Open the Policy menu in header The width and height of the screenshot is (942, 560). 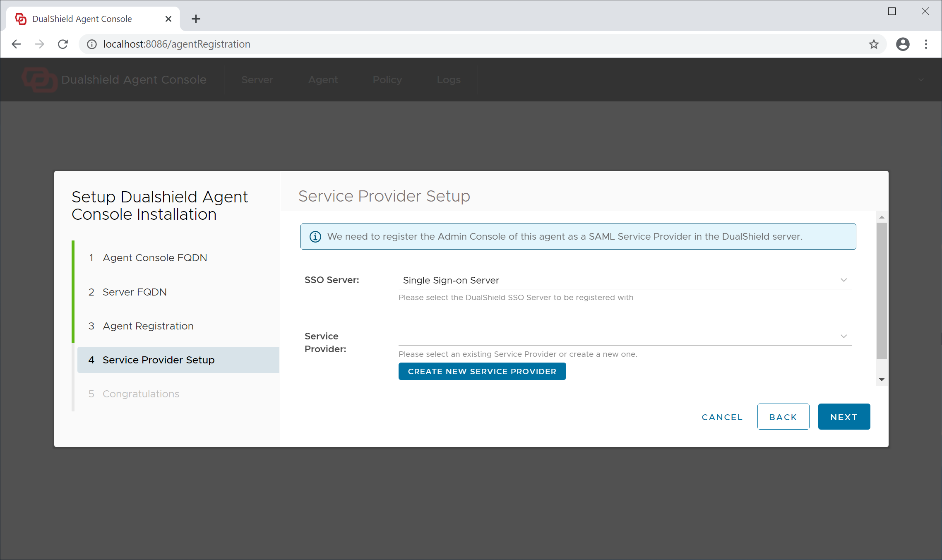click(x=387, y=79)
